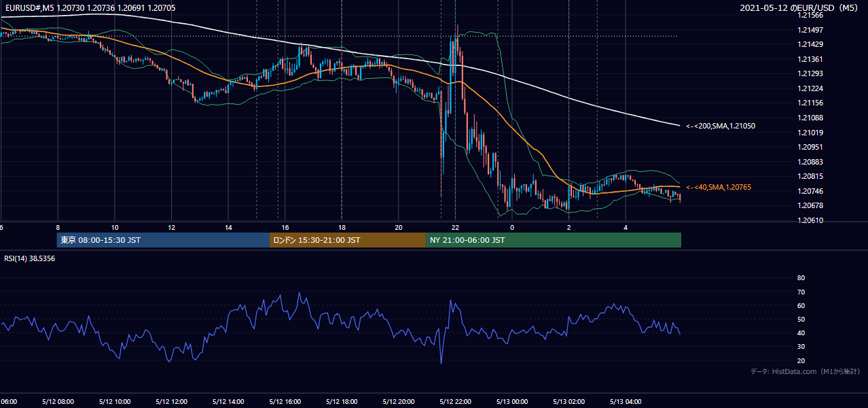Click RSI scale value 30

[801, 347]
